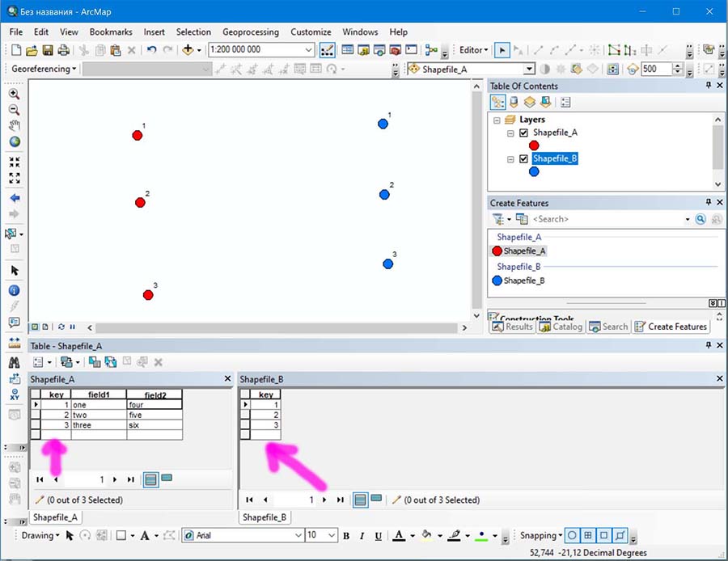Image resolution: width=728 pixels, height=561 pixels.
Task: Collapse the Layers data frame tree
Action: [497, 120]
